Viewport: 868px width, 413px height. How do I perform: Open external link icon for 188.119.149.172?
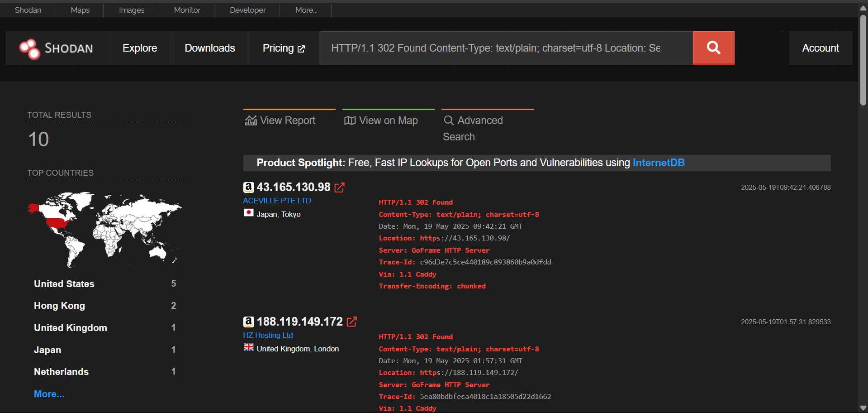tap(351, 322)
